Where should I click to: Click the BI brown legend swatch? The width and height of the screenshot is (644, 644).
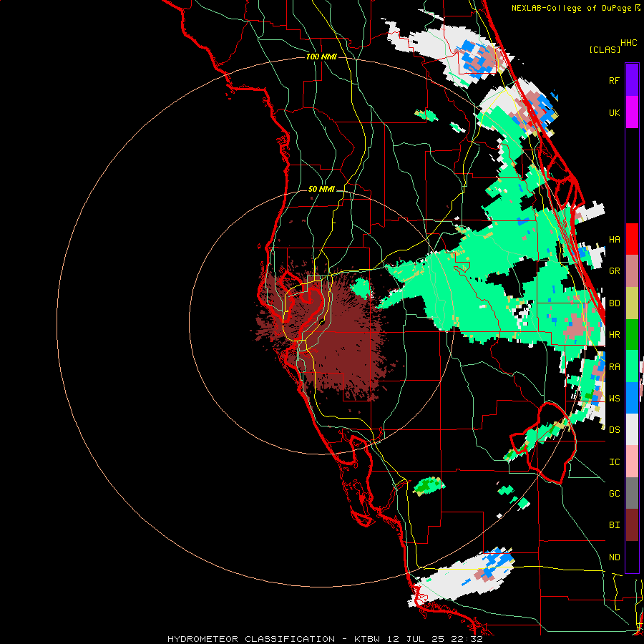point(632,525)
